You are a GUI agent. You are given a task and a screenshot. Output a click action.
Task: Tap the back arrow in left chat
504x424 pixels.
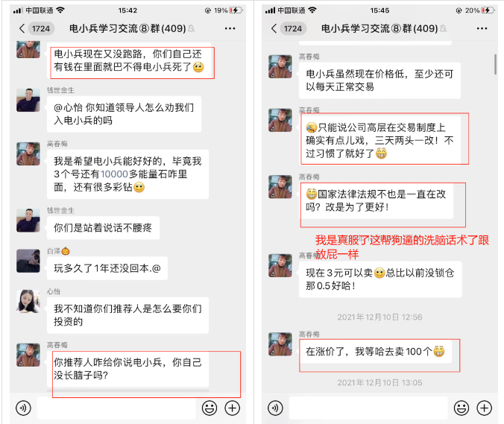(22, 28)
